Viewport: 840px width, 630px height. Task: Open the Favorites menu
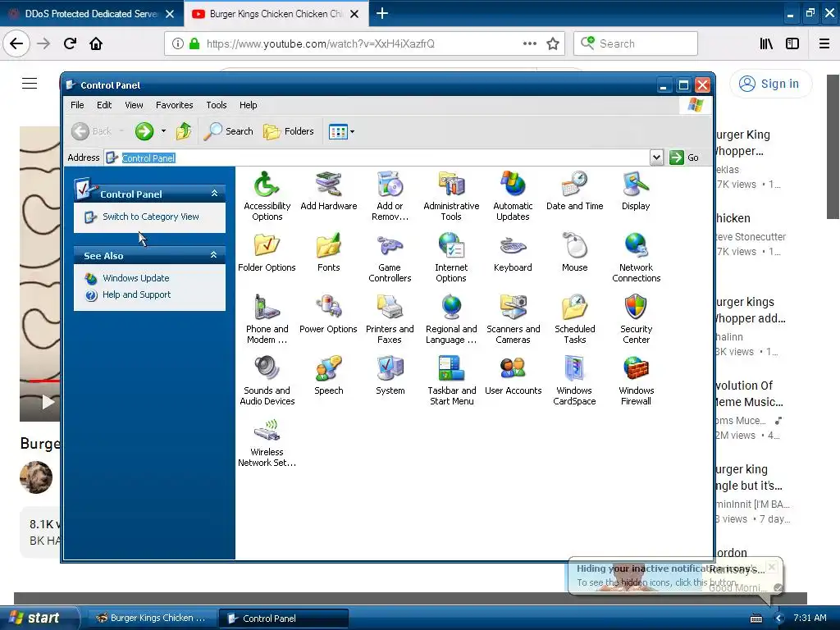pos(174,105)
